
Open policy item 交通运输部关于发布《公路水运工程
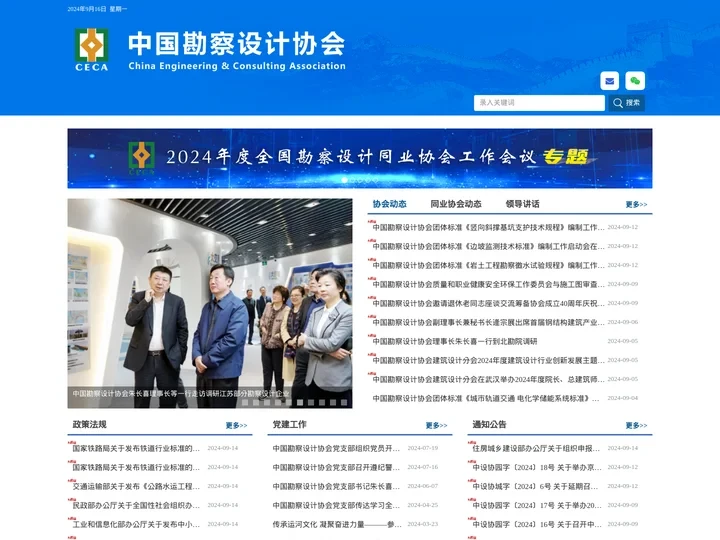(x=136, y=486)
